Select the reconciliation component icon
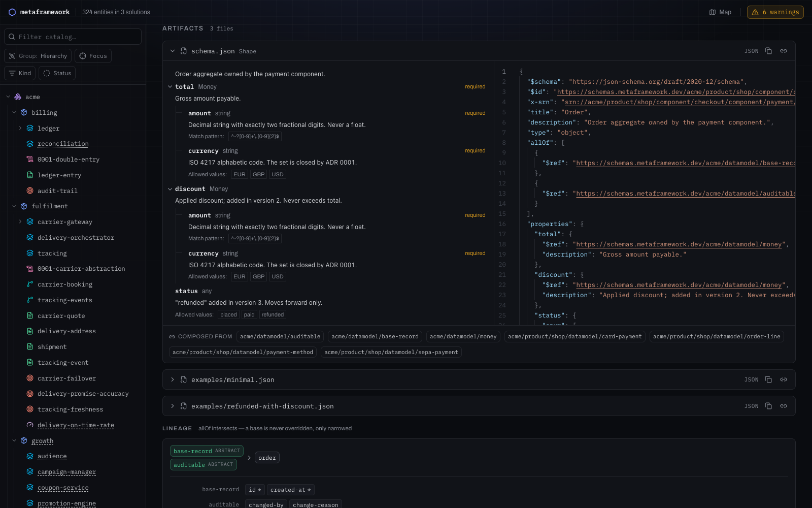 click(x=30, y=144)
